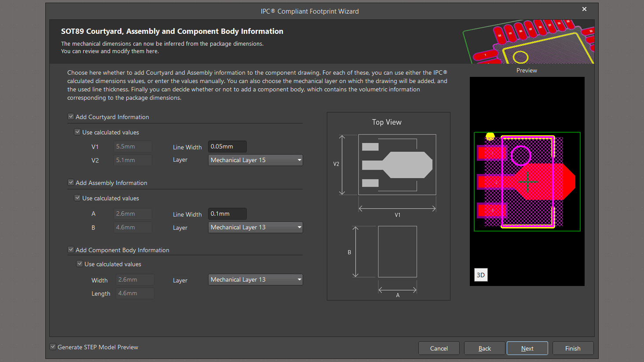Toggle Add Assembly Information checkbox
Image resolution: width=644 pixels, height=362 pixels.
point(71,183)
